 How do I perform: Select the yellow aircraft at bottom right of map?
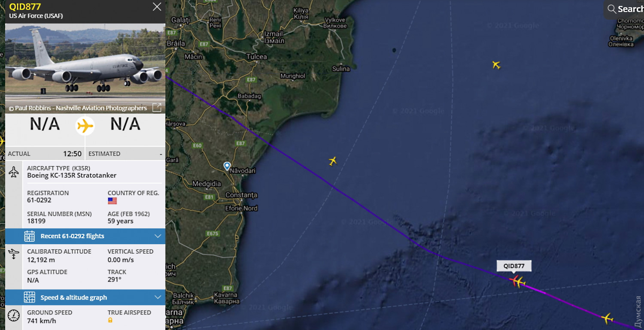pyautogui.click(x=607, y=318)
